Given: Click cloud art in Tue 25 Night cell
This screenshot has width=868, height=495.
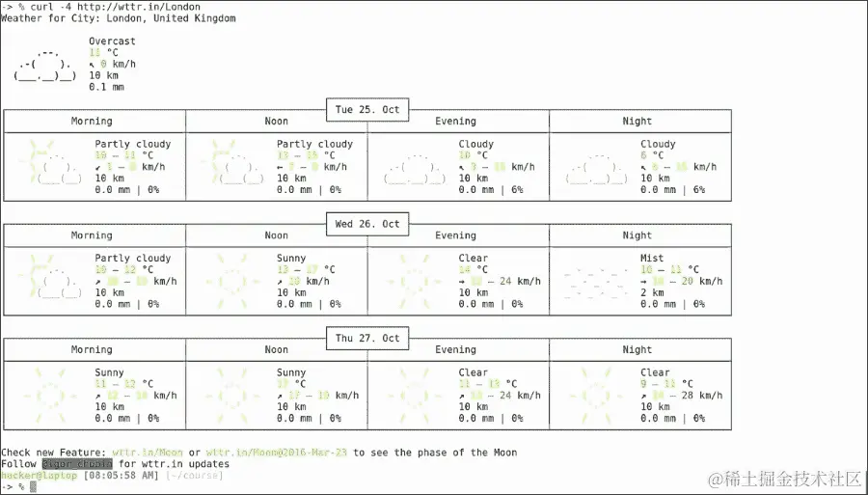Looking at the screenshot, I should click(x=597, y=168).
